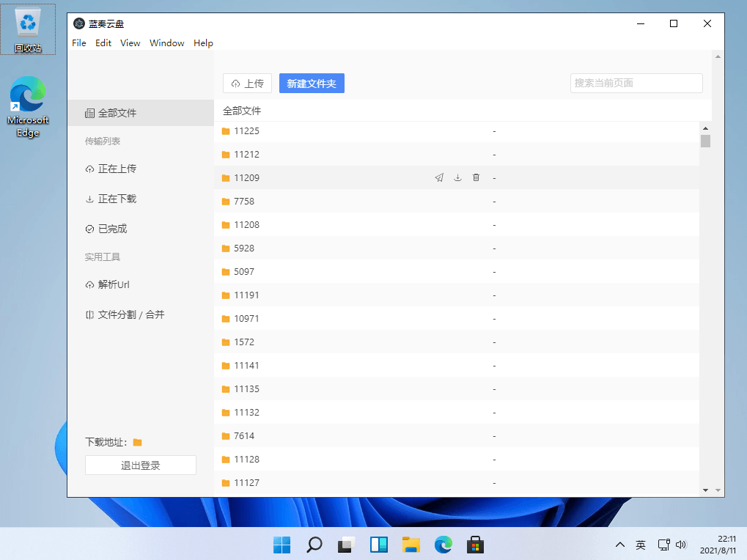Image resolution: width=747 pixels, height=560 pixels.
Task: Click folder icon of 7758
Action: (x=226, y=202)
